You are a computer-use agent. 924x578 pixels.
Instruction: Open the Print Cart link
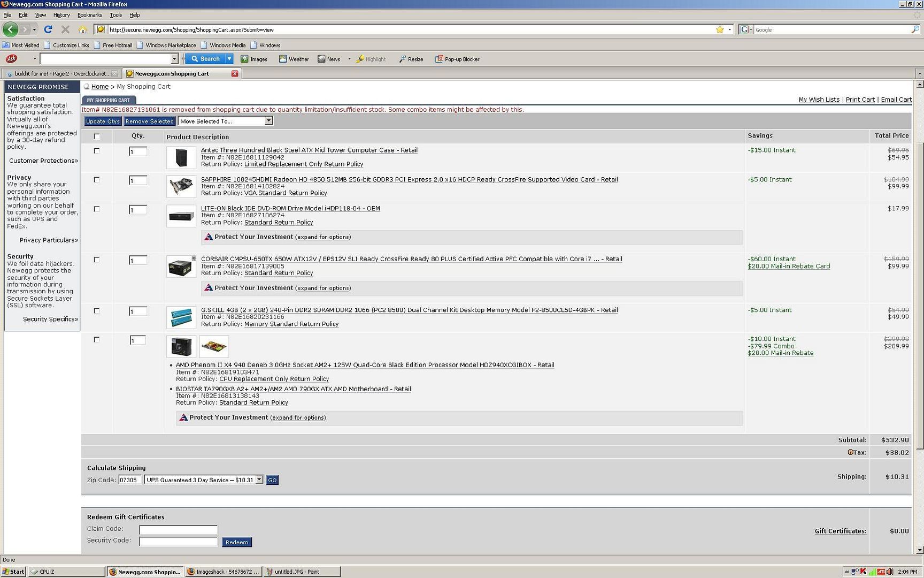point(860,100)
